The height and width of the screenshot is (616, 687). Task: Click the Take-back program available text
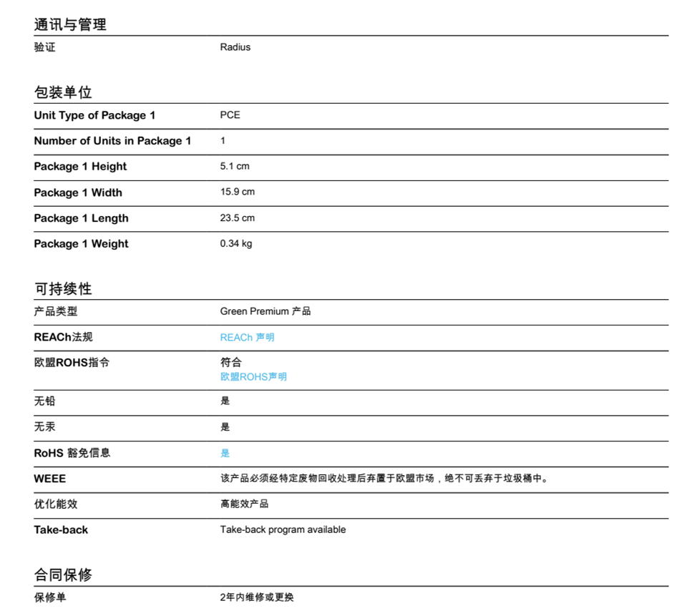click(283, 529)
